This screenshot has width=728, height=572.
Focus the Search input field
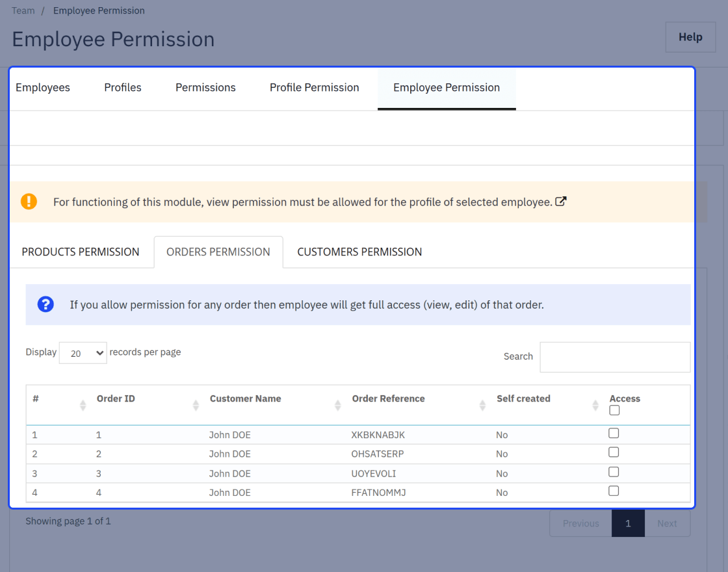click(615, 357)
